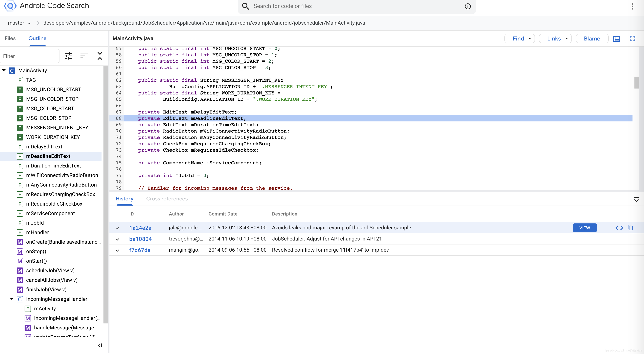Click the outline Filter text field
This screenshot has width=644, height=354.
coord(30,56)
